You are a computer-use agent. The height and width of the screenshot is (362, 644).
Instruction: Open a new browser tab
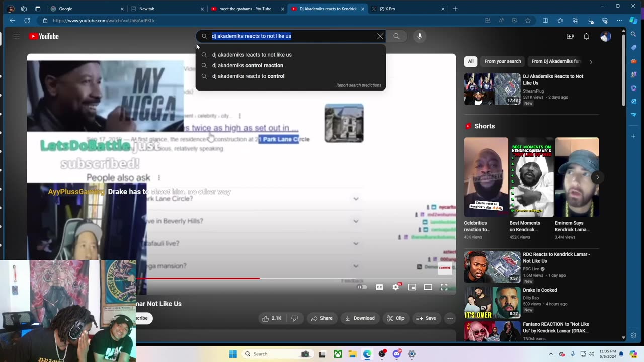click(455, 9)
